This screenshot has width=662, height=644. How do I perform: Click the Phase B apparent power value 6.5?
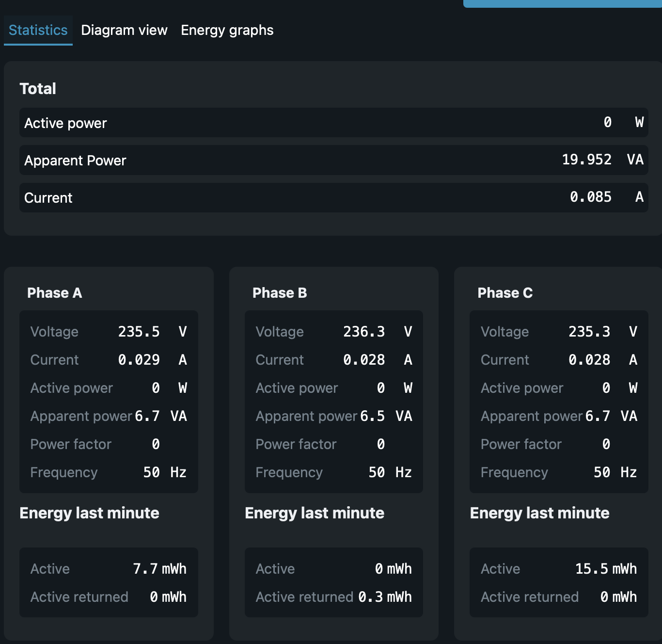click(372, 416)
